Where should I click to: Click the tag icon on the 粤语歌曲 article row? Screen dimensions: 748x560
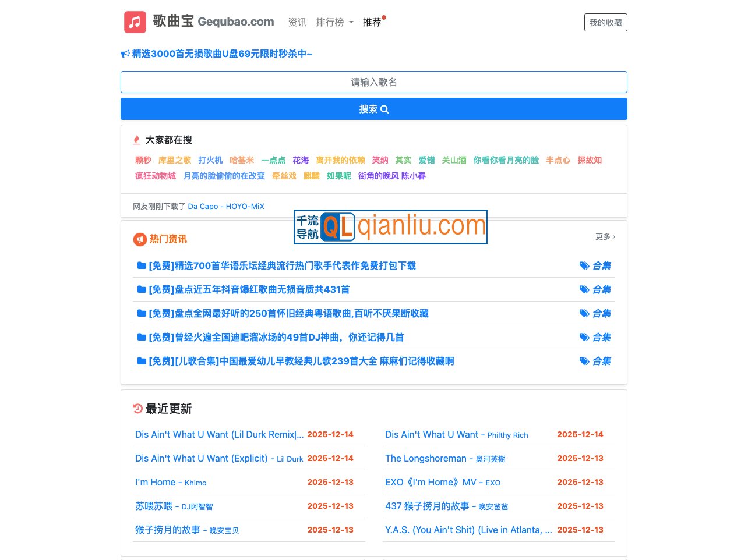coord(584,314)
